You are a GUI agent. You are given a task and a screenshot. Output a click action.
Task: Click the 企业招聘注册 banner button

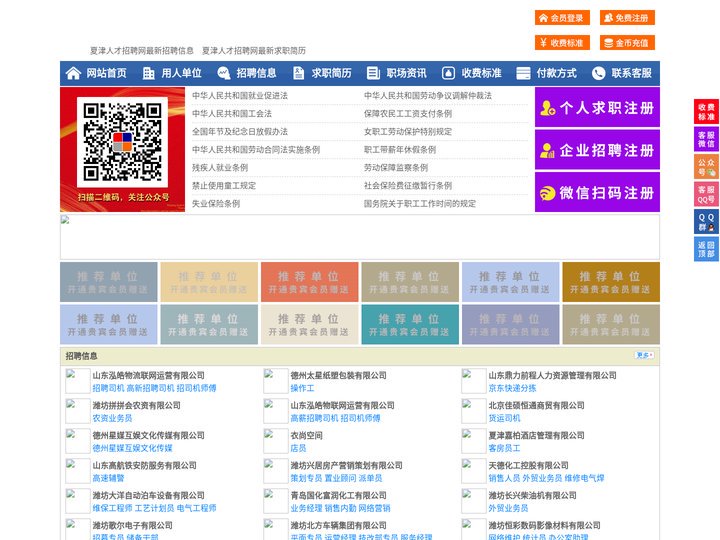coord(597,150)
